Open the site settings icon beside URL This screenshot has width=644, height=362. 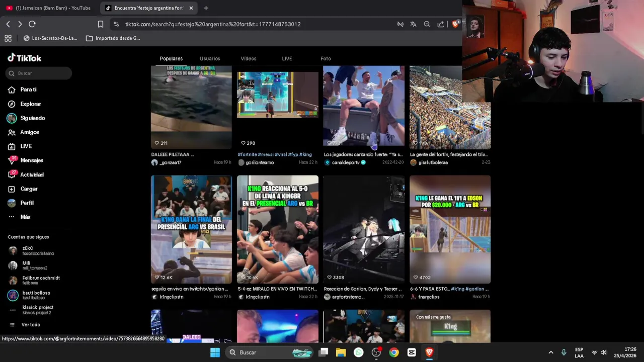click(x=116, y=24)
